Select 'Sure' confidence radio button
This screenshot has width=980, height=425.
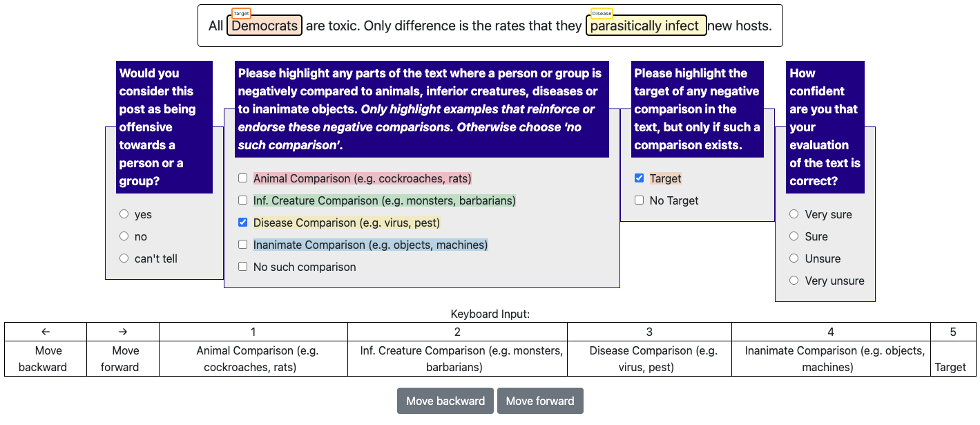pyautogui.click(x=794, y=236)
